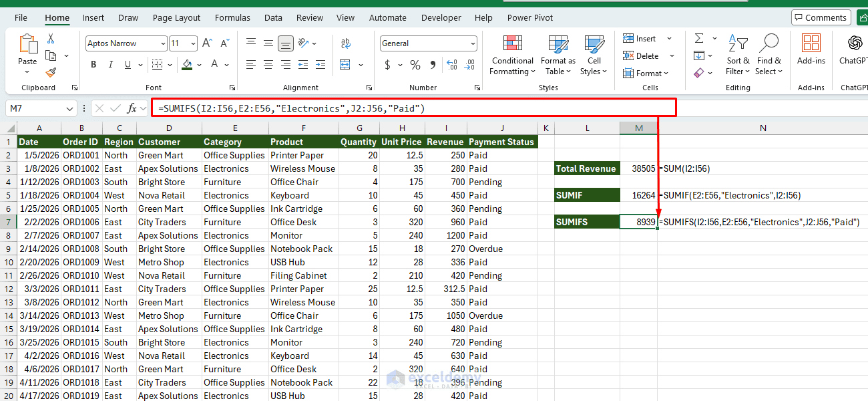The height and width of the screenshot is (401, 868).
Task: Choose the fill color paint bucket
Action: click(187, 65)
